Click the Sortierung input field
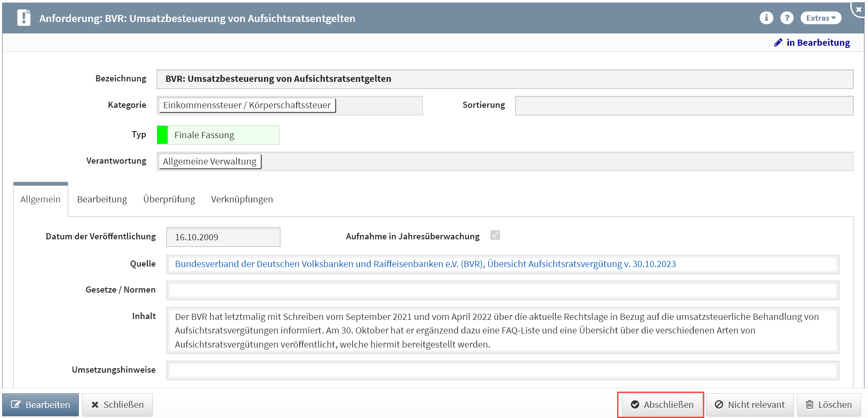 click(684, 106)
